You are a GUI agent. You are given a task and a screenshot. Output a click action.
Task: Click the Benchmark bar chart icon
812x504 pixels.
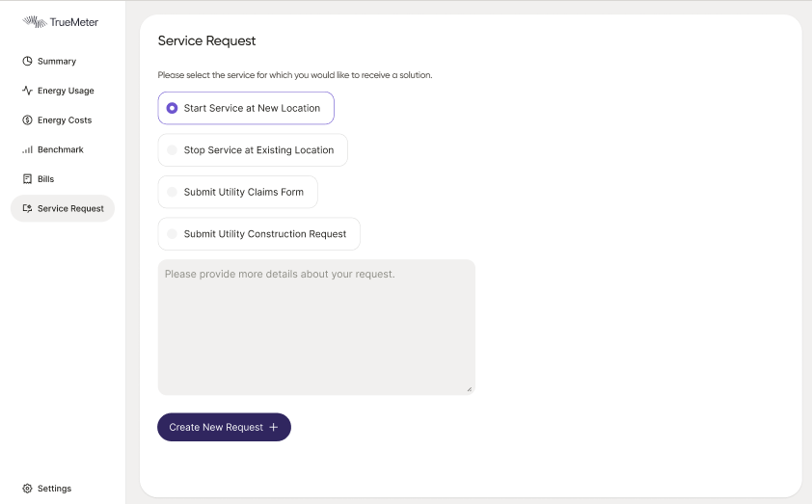[x=27, y=149]
